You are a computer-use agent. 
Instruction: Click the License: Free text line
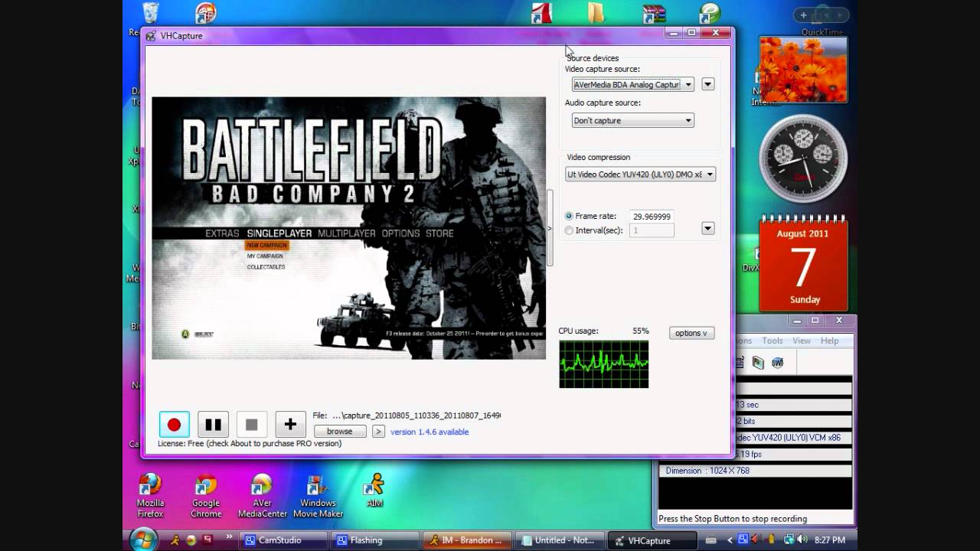point(250,443)
